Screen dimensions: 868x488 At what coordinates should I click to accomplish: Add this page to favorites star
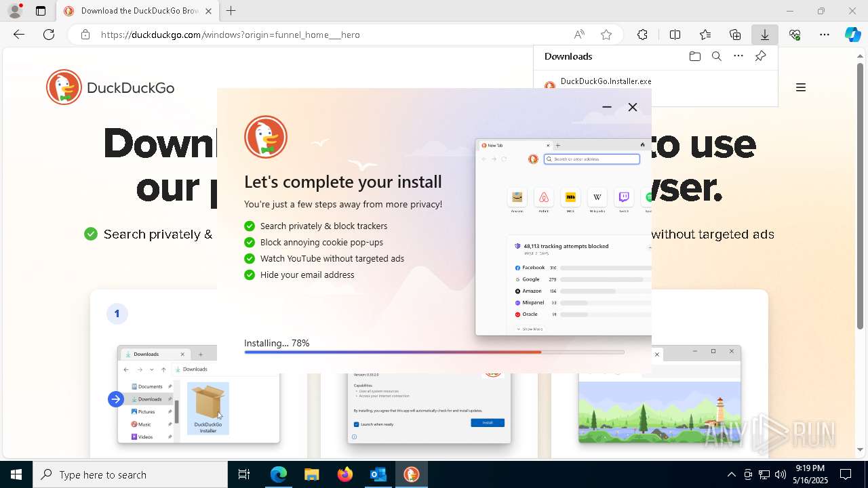[x=606, y=35]
